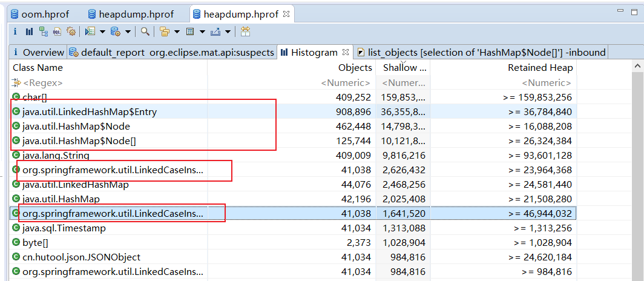Expand the export dropdown arrow
Screen dimensions: 644x281
pyautogui.click(x=228, y=31)
